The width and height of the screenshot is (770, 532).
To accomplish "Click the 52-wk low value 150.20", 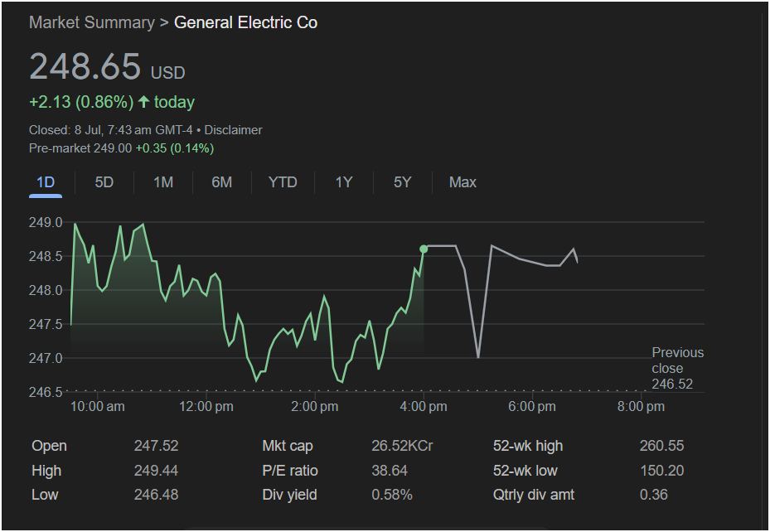I will (661, 471).
